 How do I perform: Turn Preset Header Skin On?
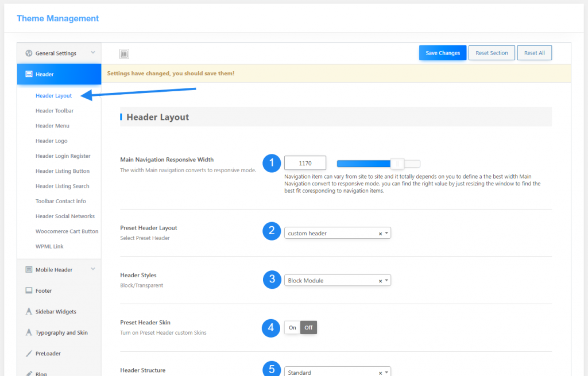tap(292, 328)
